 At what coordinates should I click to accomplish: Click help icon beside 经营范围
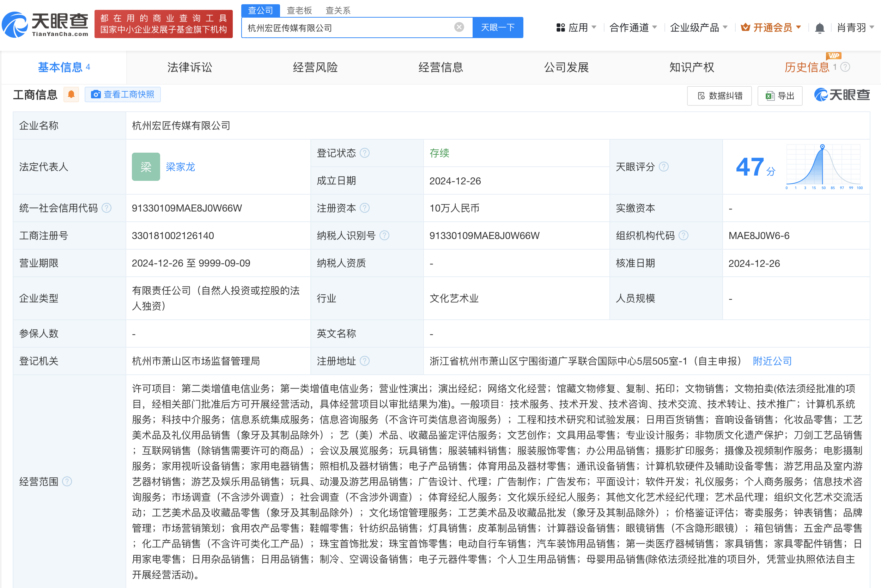click(67, 482)
